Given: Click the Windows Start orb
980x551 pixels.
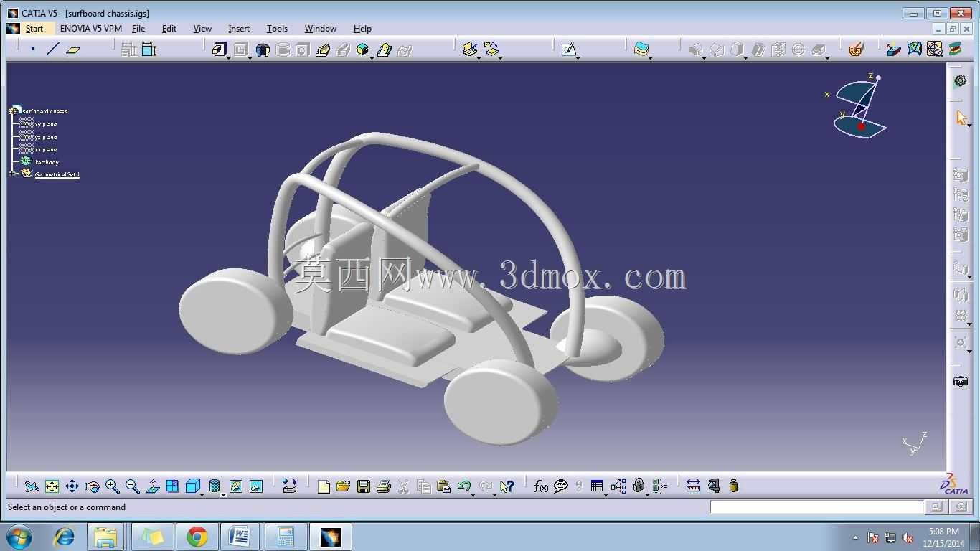Looking at the screenshot, I should pos(19,537).
